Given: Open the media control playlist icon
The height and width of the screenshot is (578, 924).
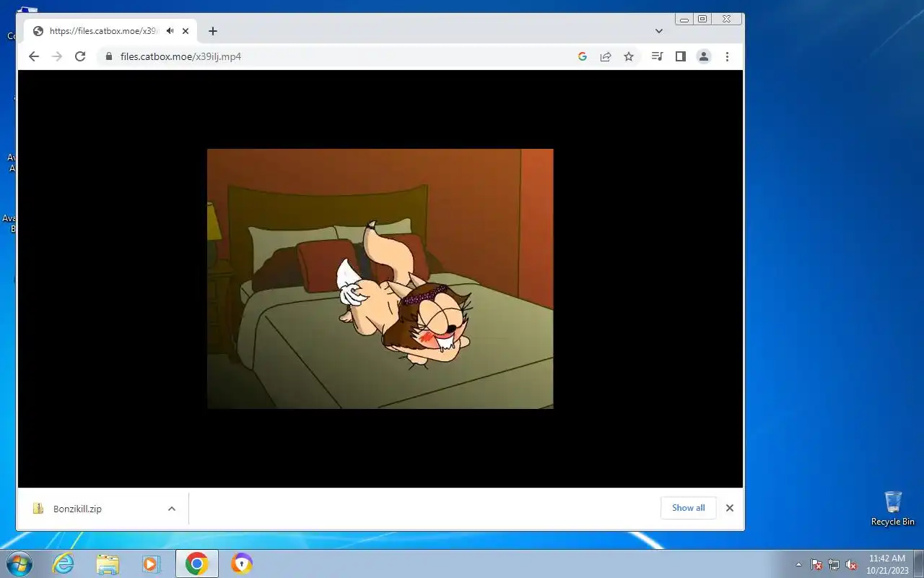Looking at the screenshot, I should [657, 56].
